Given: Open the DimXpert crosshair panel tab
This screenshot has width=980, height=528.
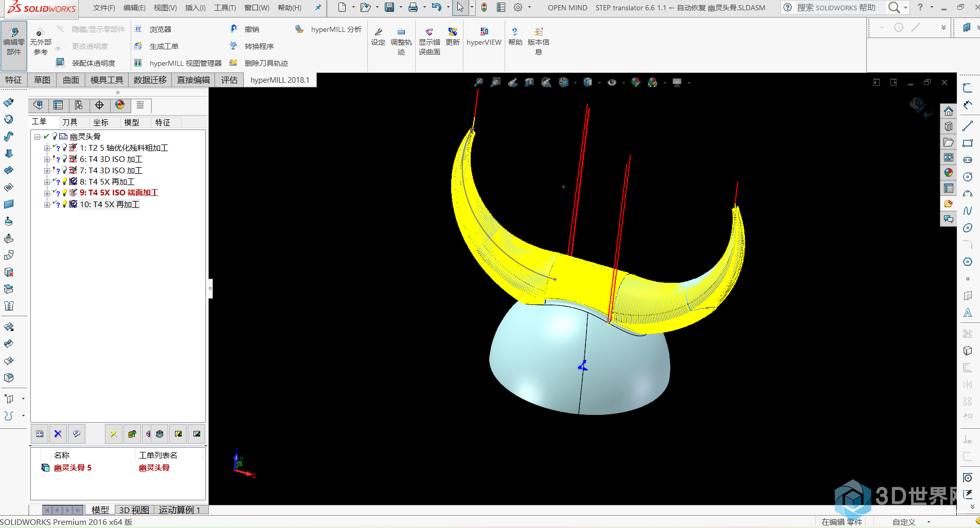Looking at the screenshot, I should [x=99, y=105].
